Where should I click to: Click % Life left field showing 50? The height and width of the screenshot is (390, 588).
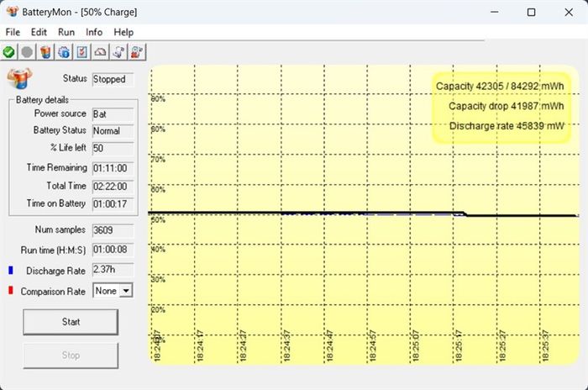pyautogui.click(x=113, y=148)
